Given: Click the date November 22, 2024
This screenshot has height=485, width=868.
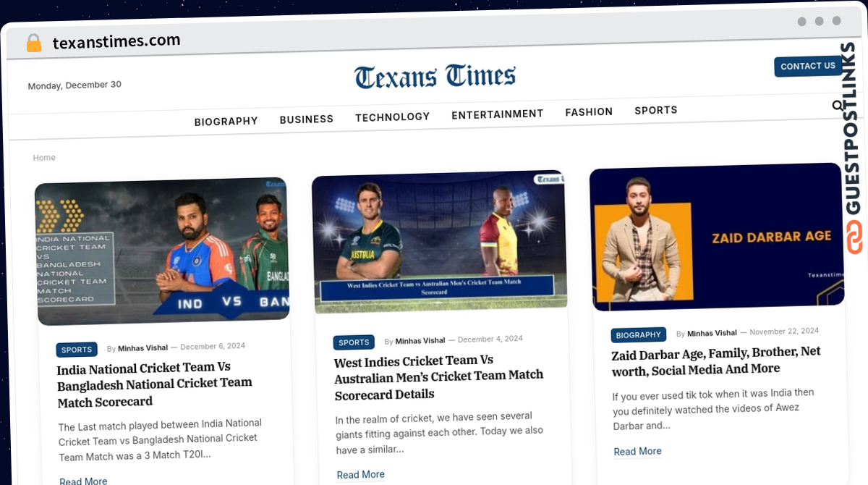Looking at the screenshot, I should coord(784,331).
